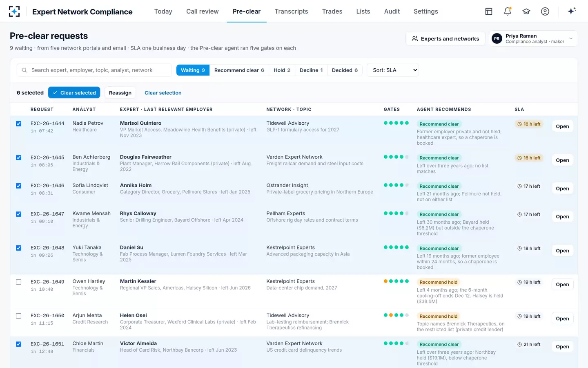Open Experts and networks

(445, 38)
